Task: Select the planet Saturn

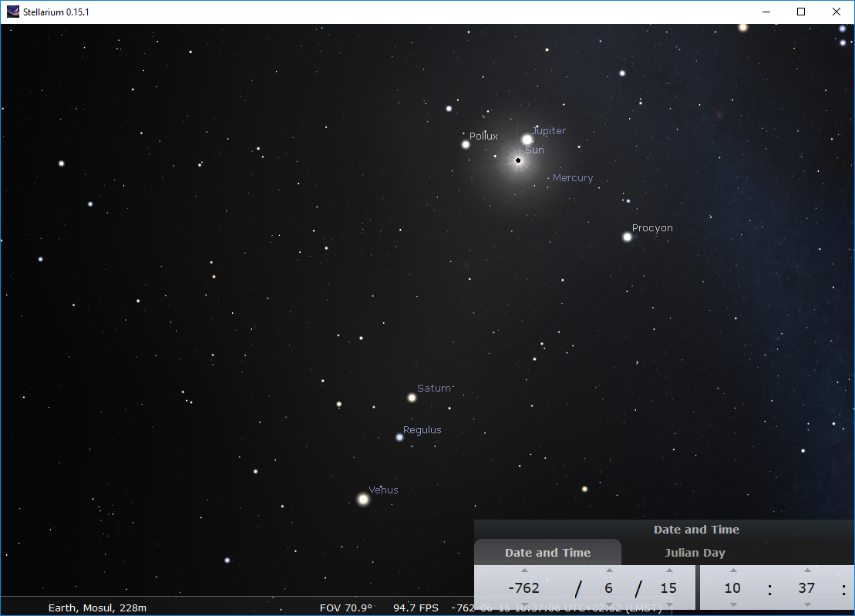Action: click(x=412, y=398)
